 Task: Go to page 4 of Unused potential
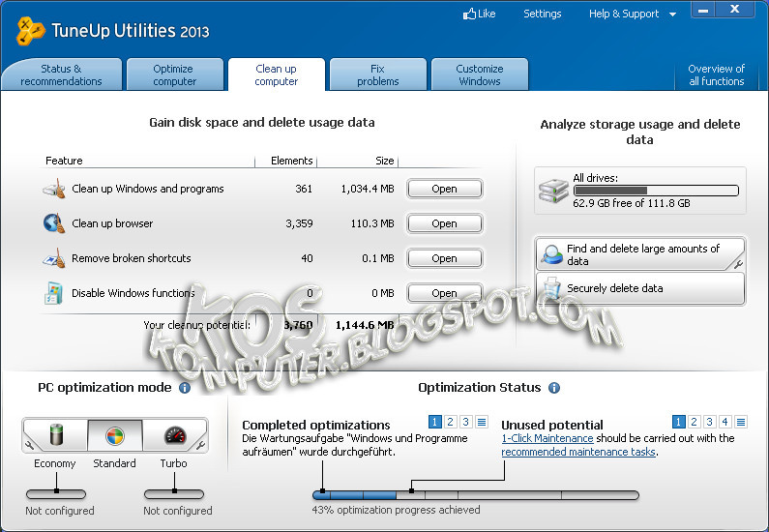[725, 422]
